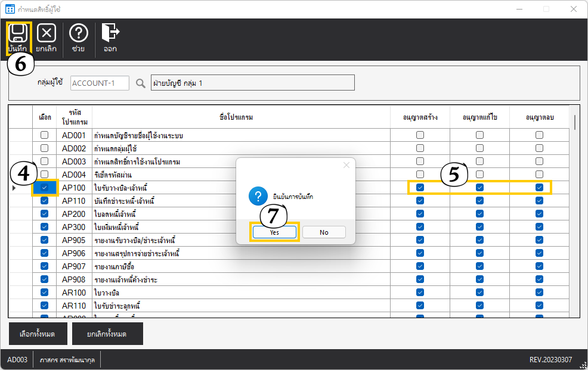Viewport: 588px width, 370px height.
Task: Click the magnifier search icon beside ACCOUNT-1
Action: point(141,83)
